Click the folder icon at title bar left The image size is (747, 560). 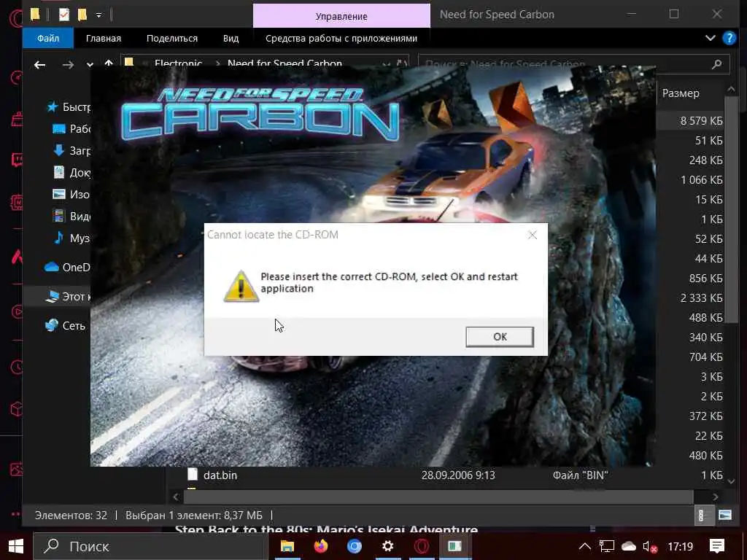[x=35, y=15]
